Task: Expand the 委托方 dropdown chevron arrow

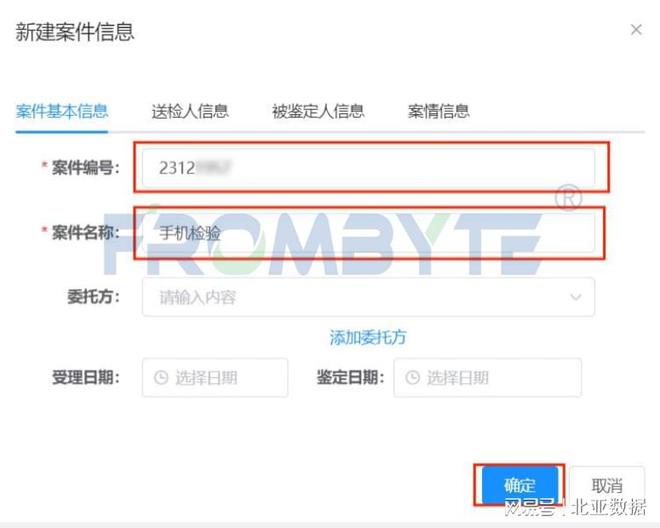Action: pos(575,297)
